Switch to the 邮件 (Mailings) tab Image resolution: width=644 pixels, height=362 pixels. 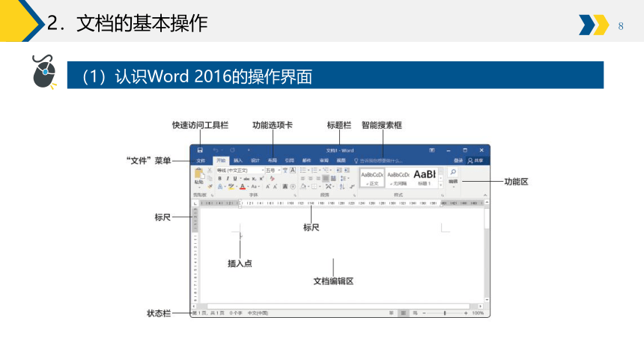pyautogui.click(x=307, y=161)
